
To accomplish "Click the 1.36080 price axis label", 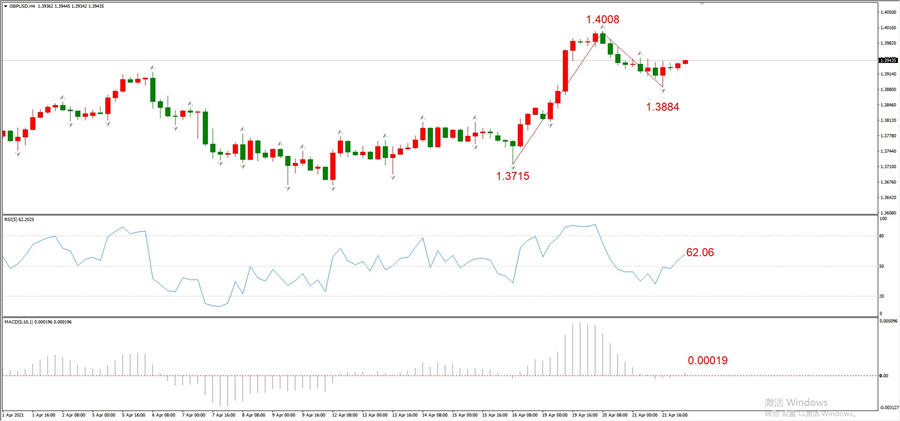I will tap(887, 213).
